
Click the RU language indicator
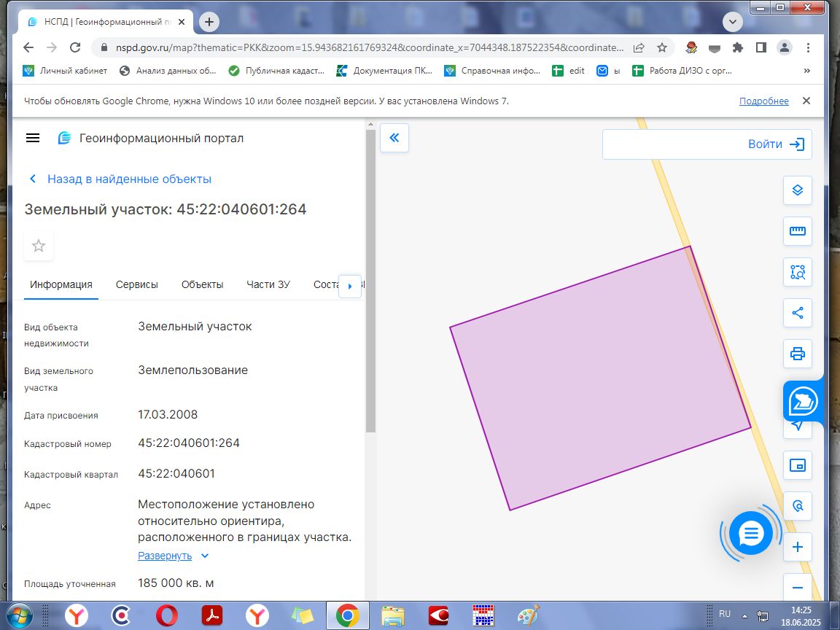(724, 614)
